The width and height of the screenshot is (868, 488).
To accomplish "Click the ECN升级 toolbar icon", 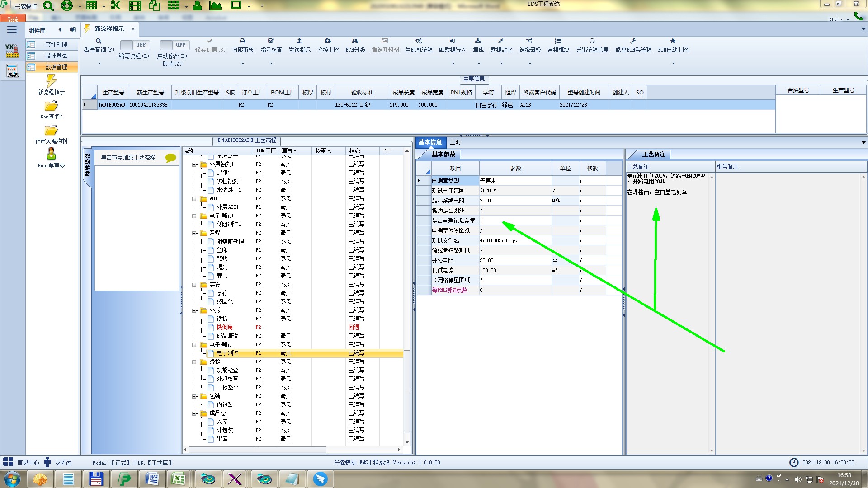I will click(x=355, y=41).
